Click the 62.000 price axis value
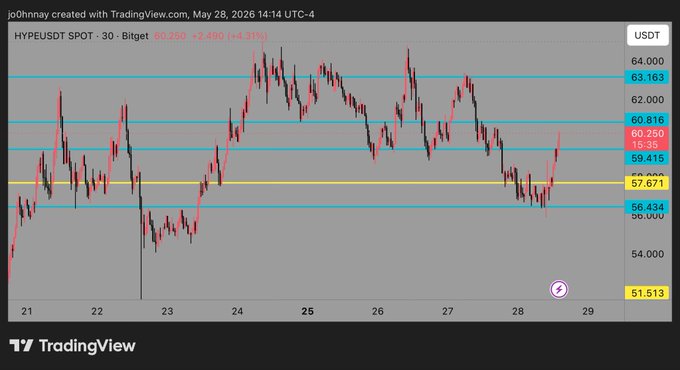680x370 pixels. 647,100
